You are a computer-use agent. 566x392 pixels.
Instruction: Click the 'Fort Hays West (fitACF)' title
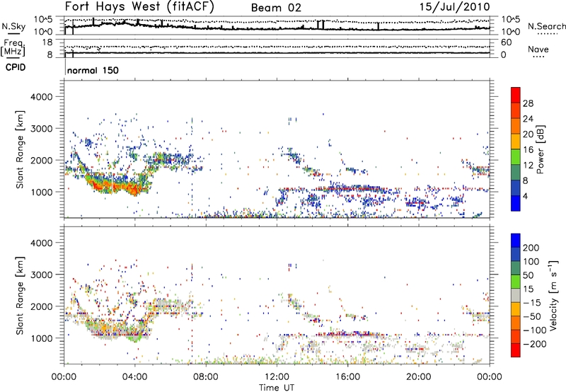(x=139, y=6)
